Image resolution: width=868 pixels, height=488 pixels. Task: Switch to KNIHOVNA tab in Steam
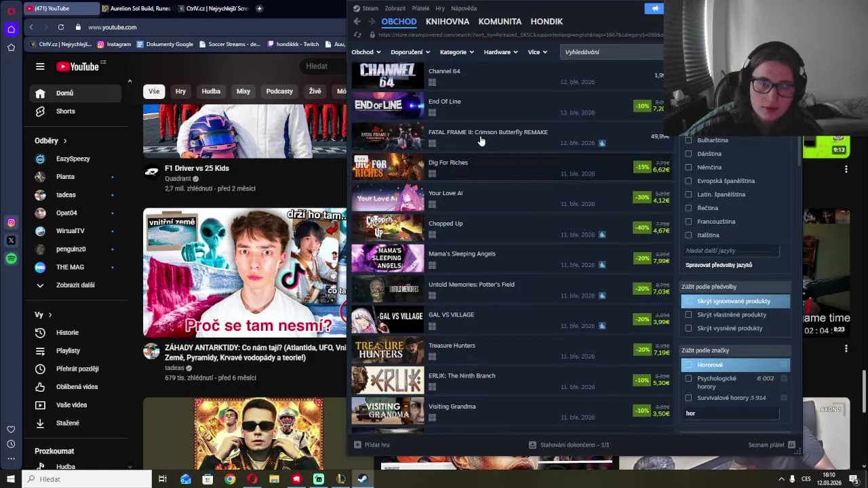[448, 22]
